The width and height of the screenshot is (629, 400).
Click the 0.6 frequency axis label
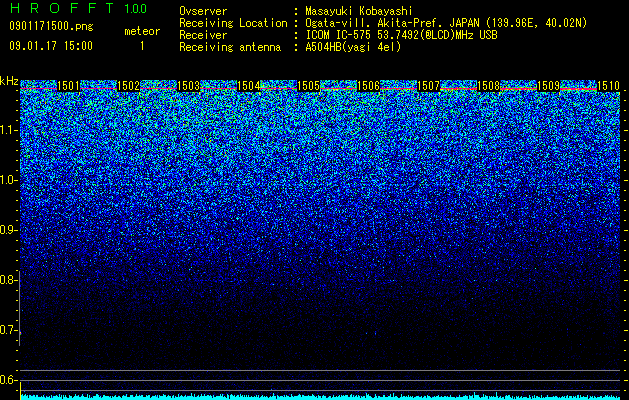coord(9,380)
